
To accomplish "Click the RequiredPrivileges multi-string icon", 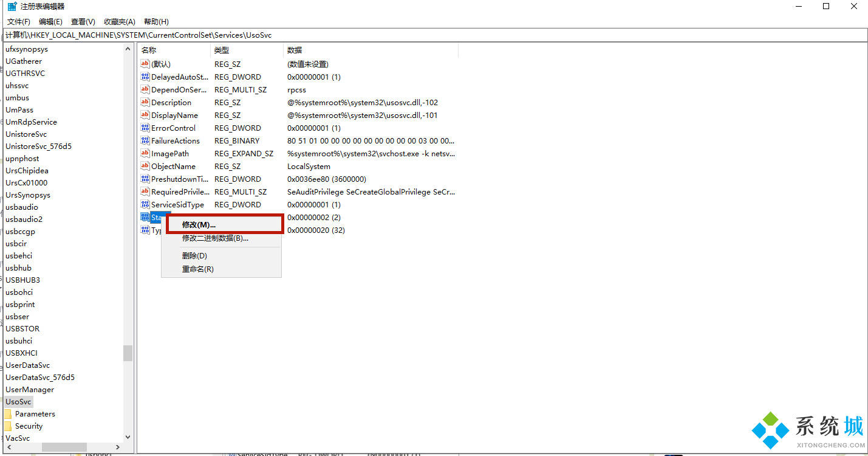I will click(145, 192).
